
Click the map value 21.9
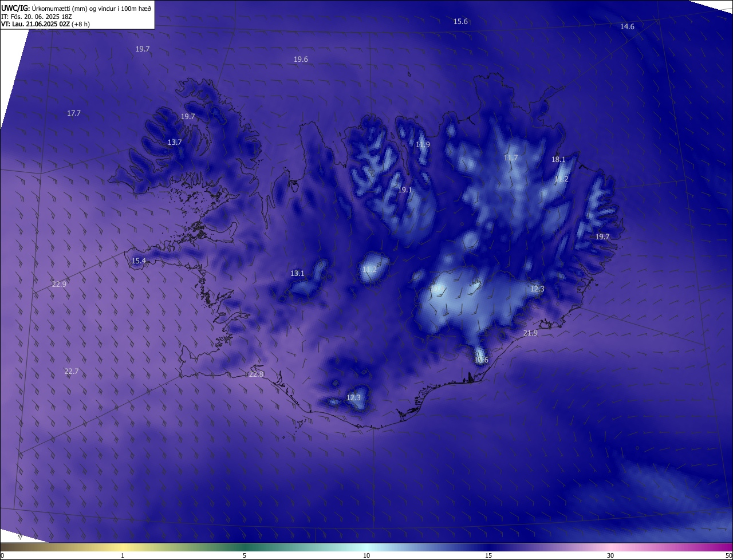coord(530,333)
